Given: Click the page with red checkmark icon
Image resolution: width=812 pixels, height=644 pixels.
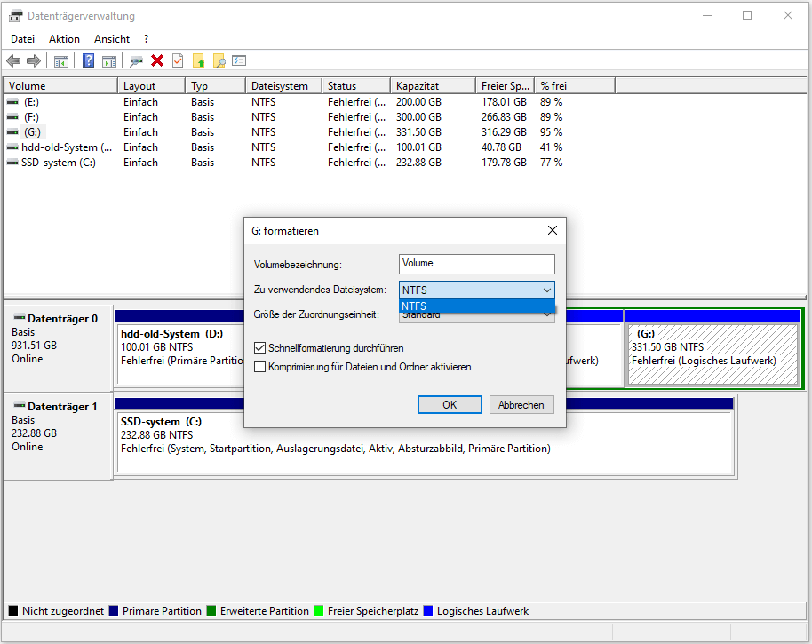Looking at the screenshot, I should (178, 60).
